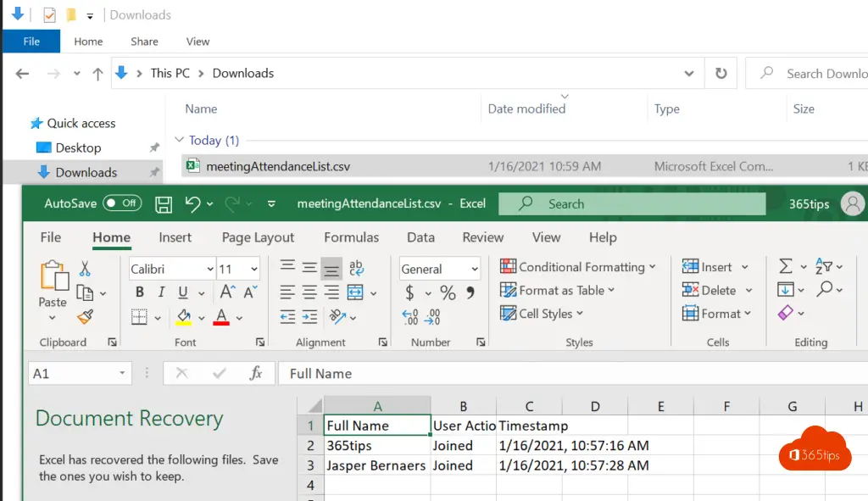Open the General number format dropdown

[475, 269]
